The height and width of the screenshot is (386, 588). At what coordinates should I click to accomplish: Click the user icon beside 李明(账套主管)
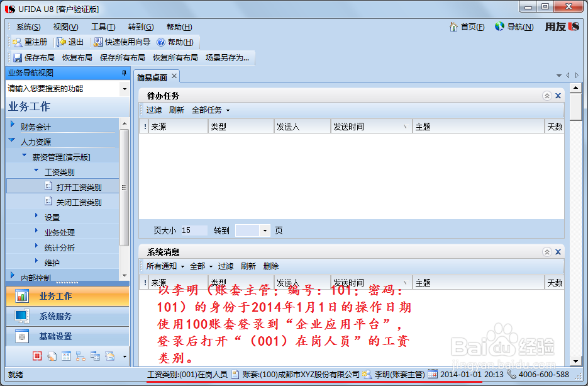(367, 374)
